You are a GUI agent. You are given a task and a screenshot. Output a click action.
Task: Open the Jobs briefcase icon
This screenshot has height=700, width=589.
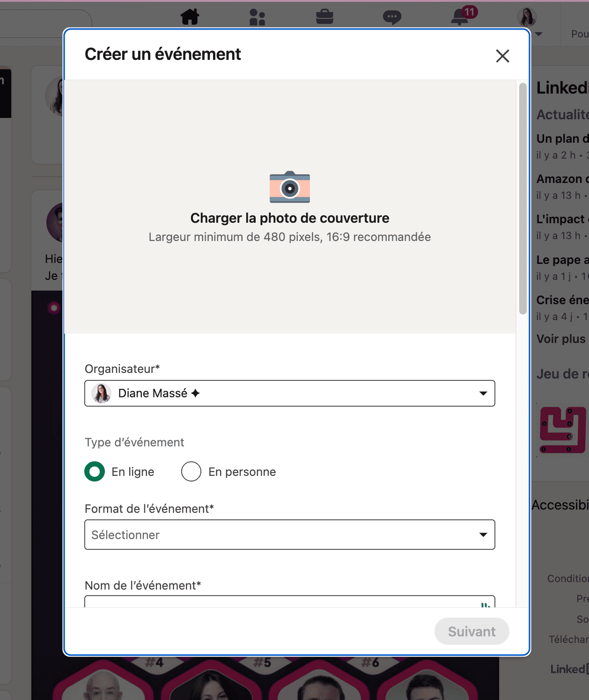click(x=324, y=17)
